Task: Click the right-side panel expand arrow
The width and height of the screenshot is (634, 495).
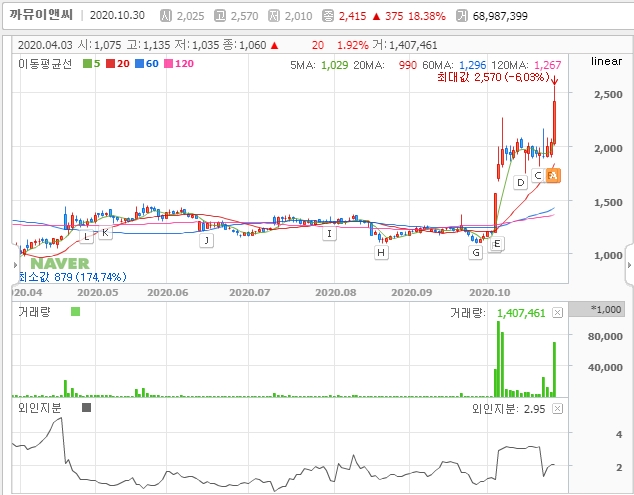Action: coord(629,265)
